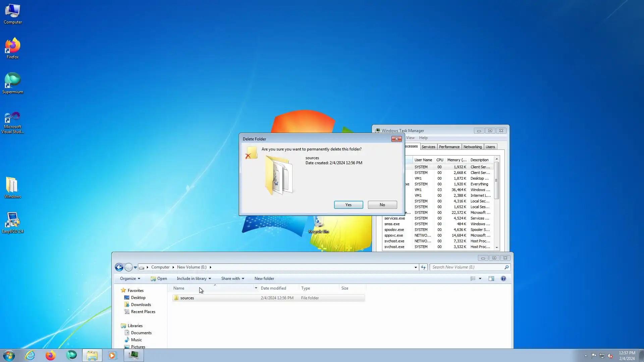Click the change view icon
The width and height of the screenshot is (644, 362).
click(x=473, y=279)
